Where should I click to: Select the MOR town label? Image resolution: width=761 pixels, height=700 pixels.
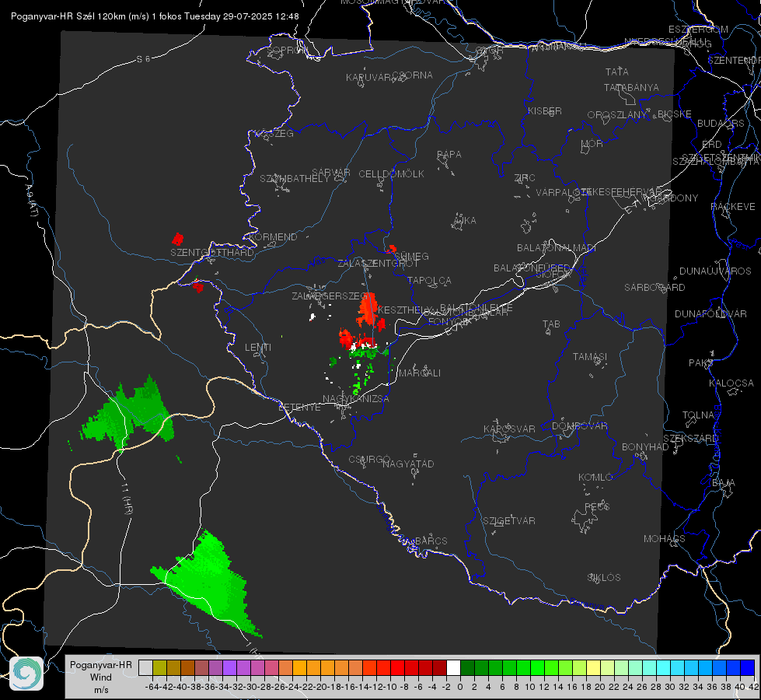(592, 144)
